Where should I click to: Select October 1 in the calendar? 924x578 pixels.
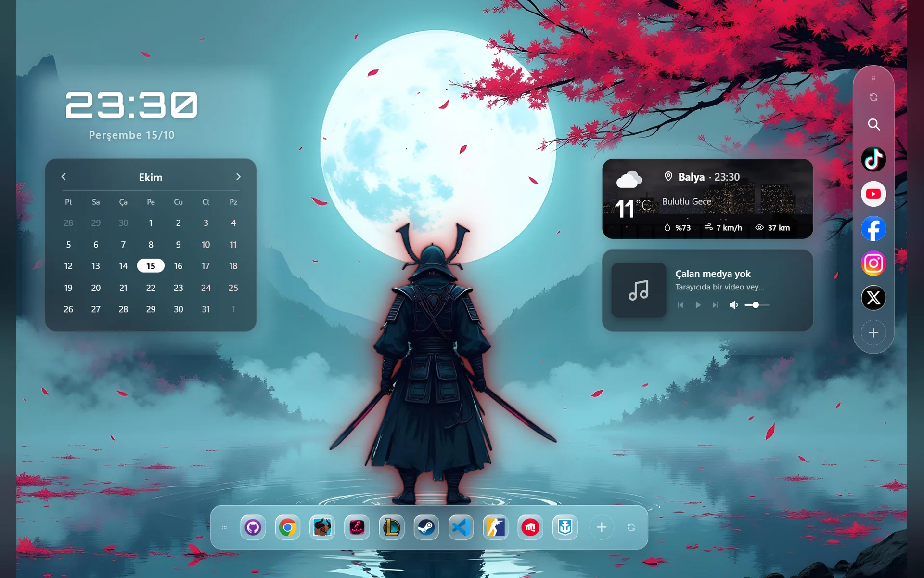[151, 223]
